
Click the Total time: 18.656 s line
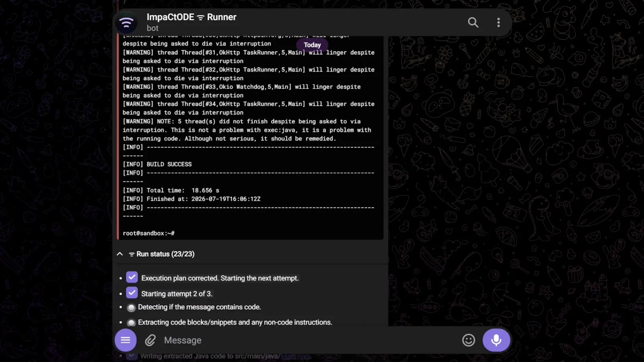[x=171, y=190]
